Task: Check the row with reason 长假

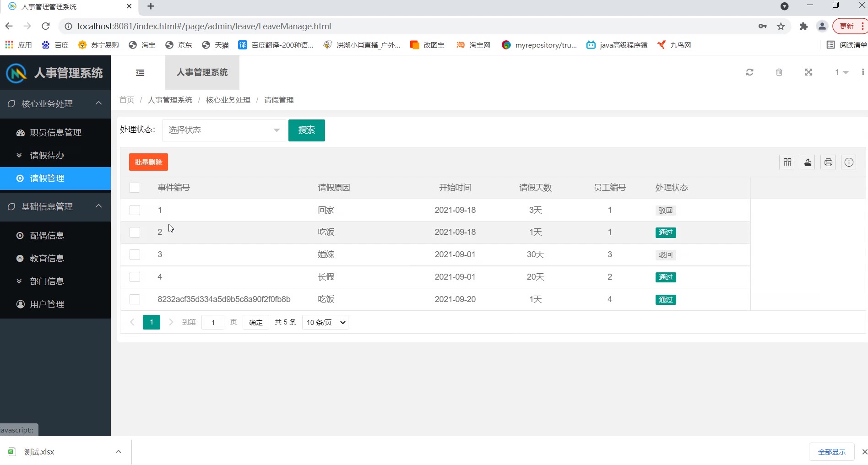Action: click(x=135, y=277)
